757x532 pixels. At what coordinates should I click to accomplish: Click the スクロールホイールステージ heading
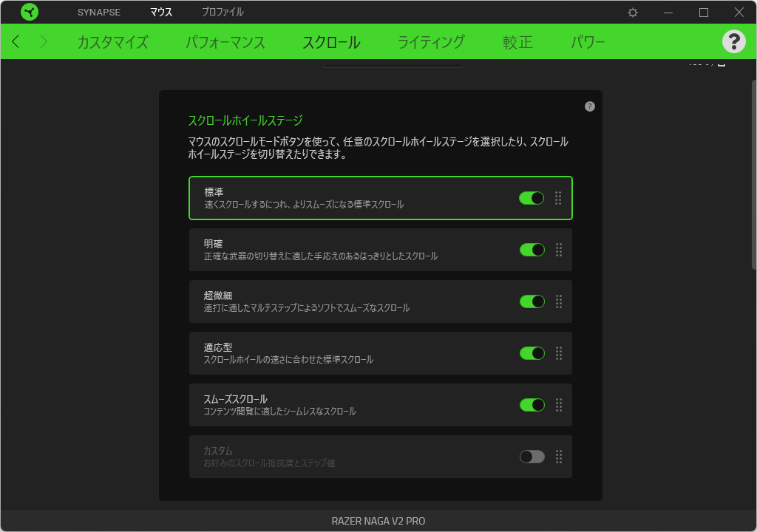tap(245, 120)
